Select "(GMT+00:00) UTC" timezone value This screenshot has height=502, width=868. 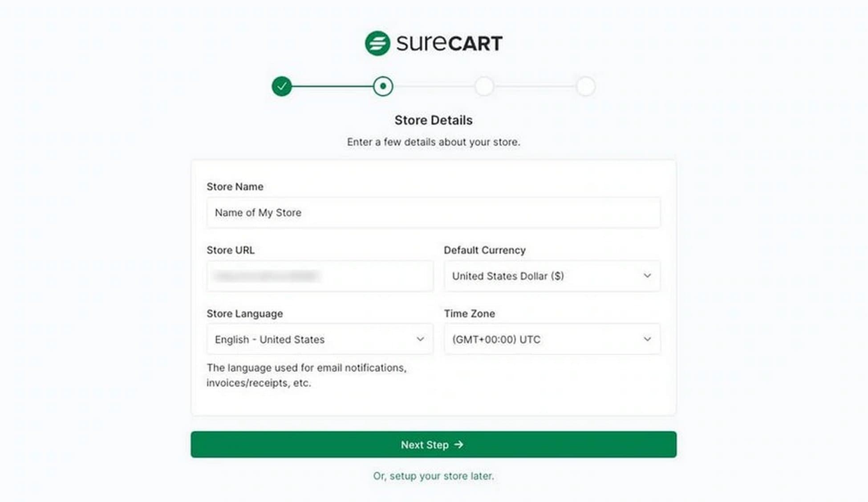(x=496, y=339)
